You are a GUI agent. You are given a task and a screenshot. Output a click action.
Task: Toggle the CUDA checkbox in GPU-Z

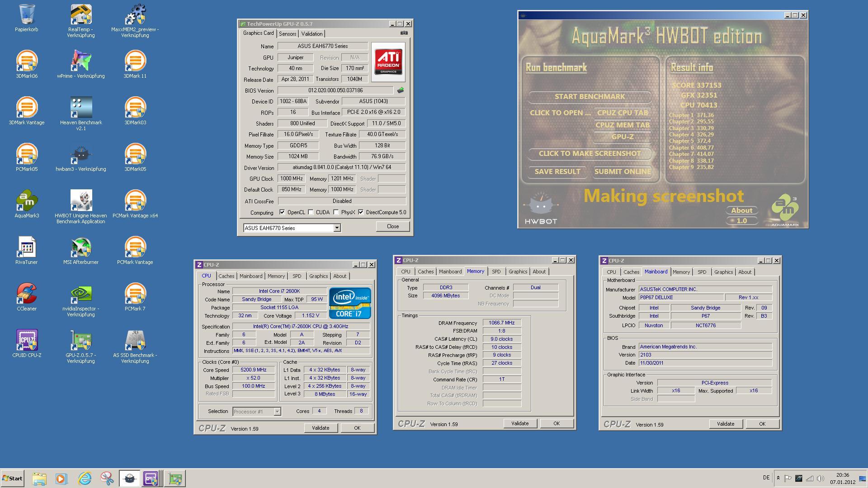tap(311, 212)
